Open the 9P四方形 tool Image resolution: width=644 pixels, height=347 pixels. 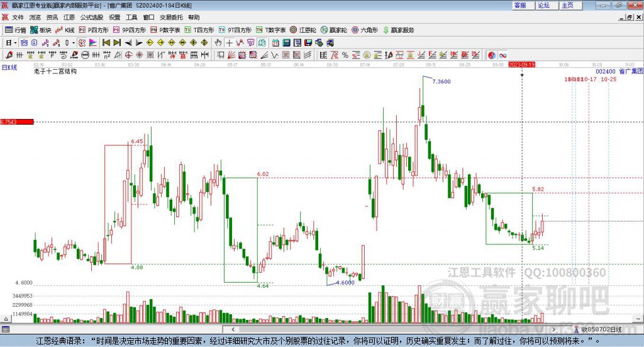click(130, 30)
